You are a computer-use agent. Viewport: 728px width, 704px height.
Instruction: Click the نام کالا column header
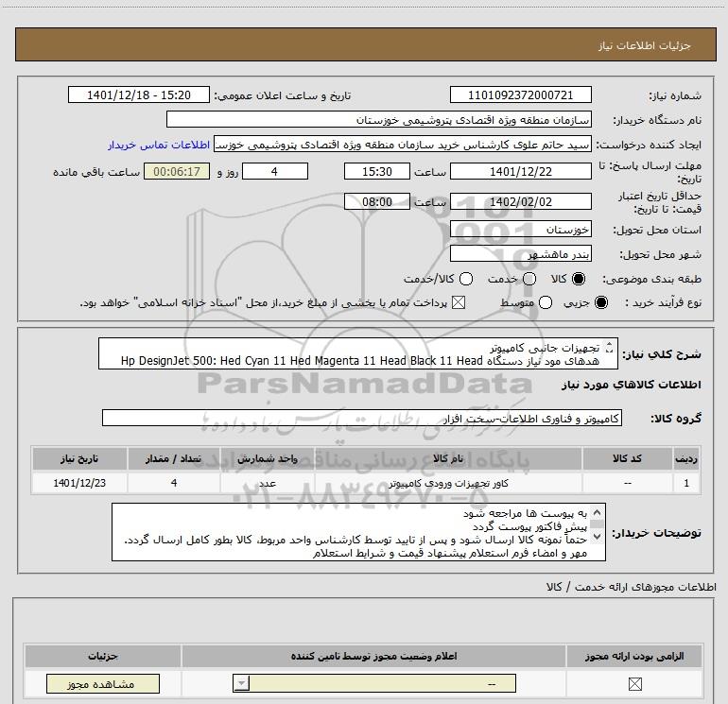point(448,458)
